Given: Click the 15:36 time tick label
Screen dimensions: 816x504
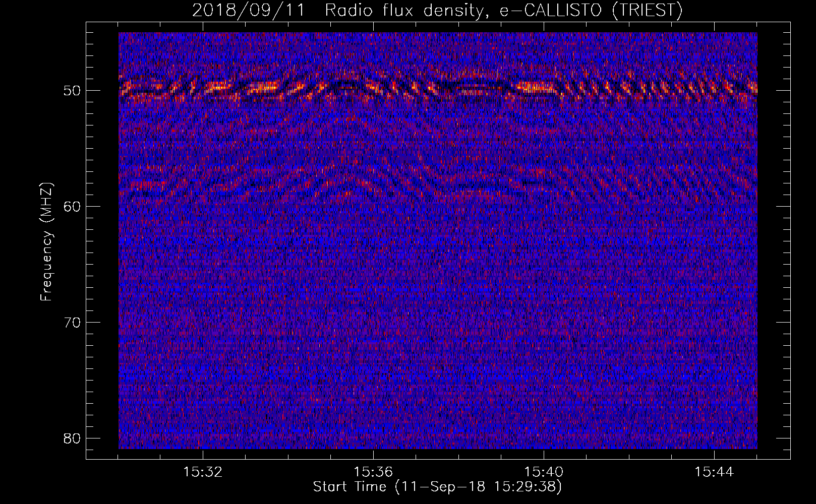Looking at the screenshot, I should (x=373, y=472).
